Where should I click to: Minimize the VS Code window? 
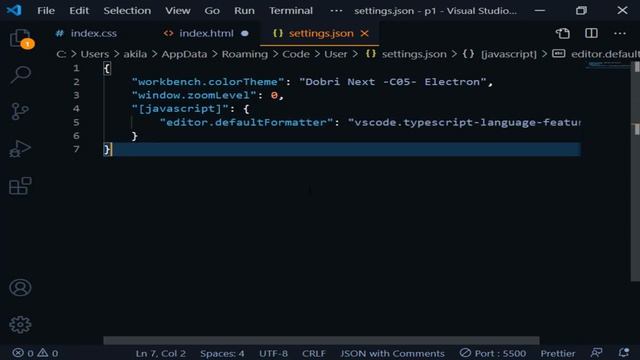[540, 11]
